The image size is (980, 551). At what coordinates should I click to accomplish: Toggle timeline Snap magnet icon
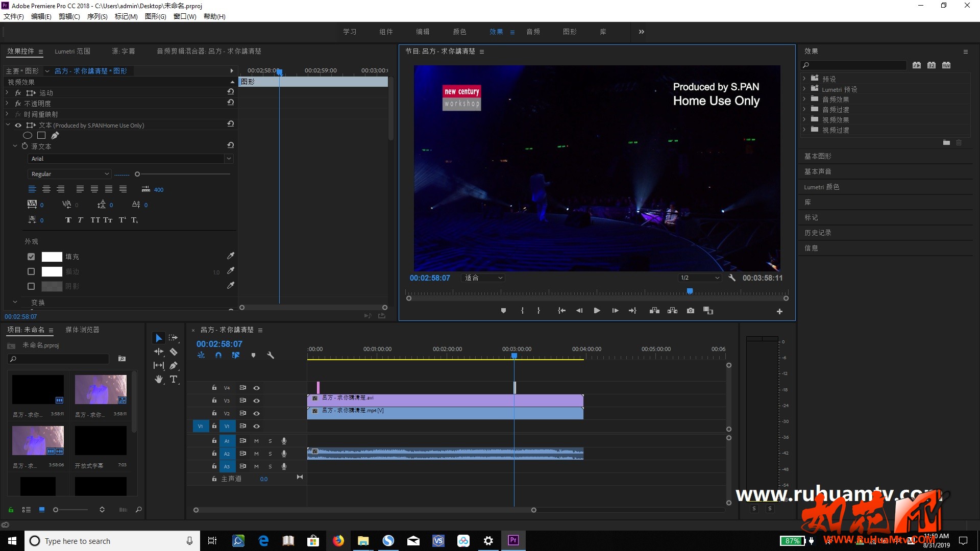pos(218,355)
